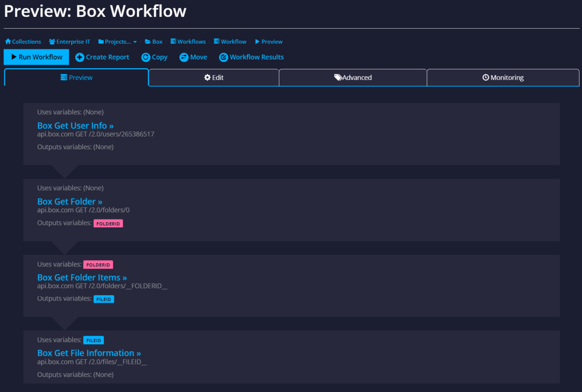Open Box Get File Information step
The height and width of the screenshot is (392, 582).
[89, 353]
